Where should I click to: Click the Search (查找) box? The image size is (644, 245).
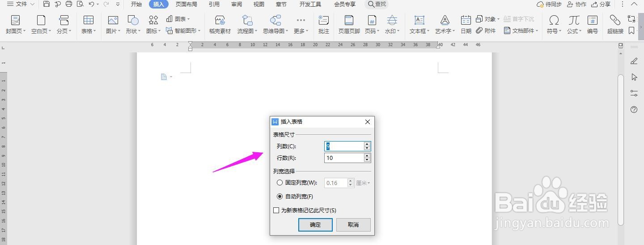[x=377, y=4]
